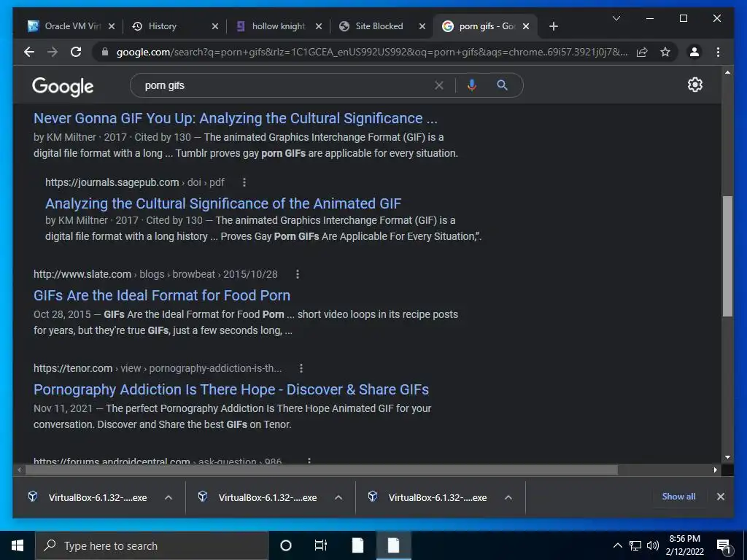Close the Oracle VM VirtualBox tab
Screen dimensions: 747x560
(112, 26)
